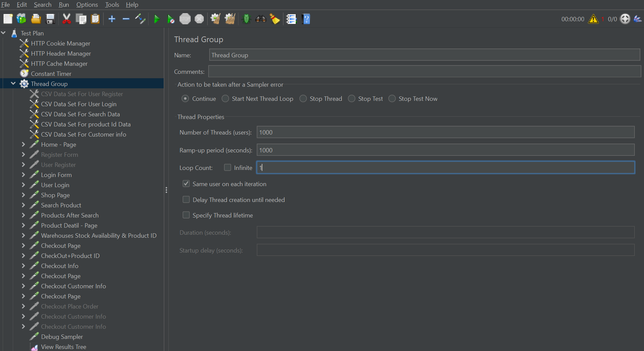
Task: Expand the Home - Page node
Action: click(x=23, y=144)
